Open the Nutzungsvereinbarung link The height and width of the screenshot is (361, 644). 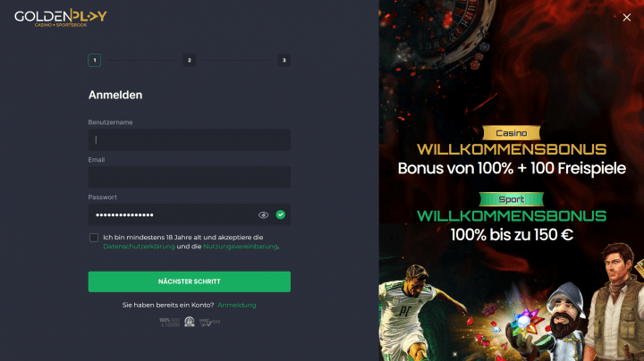241,247
